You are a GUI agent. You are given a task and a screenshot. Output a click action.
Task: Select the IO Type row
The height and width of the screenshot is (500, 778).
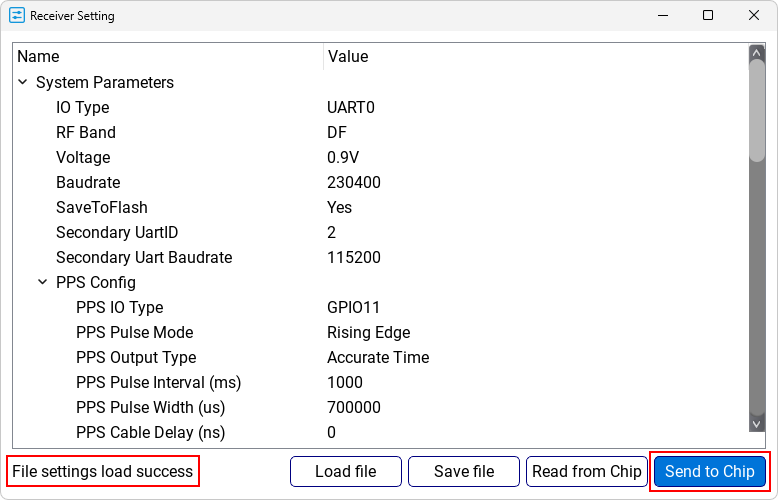pos(83,108)
